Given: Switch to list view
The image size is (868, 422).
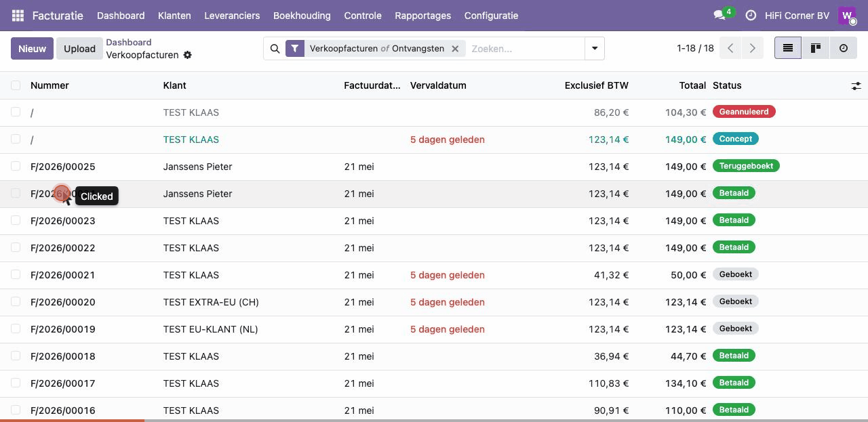Looking at the screenshot, I should pos(788,48).
